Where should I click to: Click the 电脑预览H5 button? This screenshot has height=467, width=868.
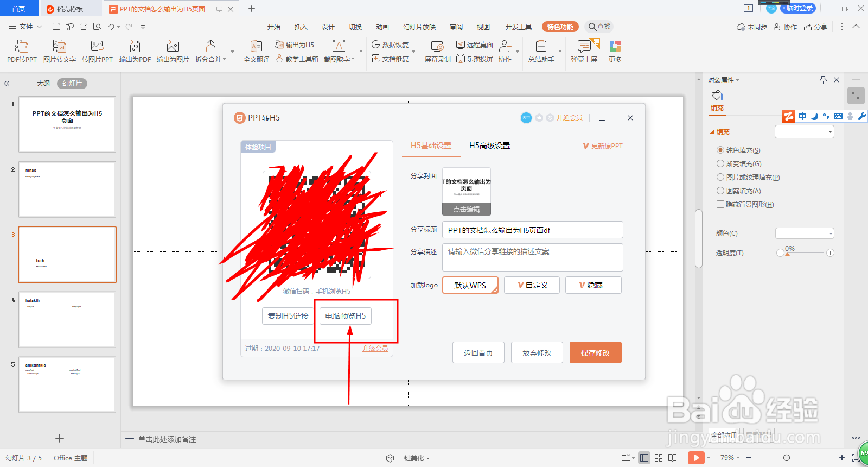coord(346,316)
